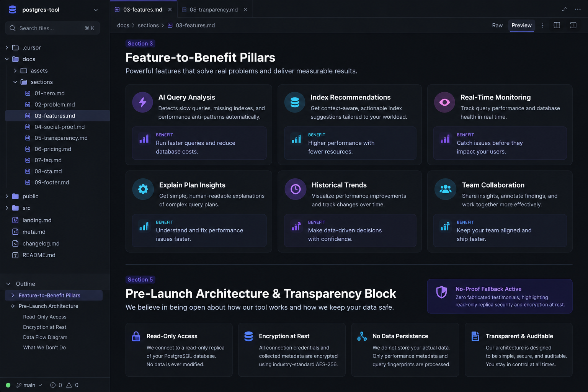Click the Team Collaboration people icon
588x392 pixels.
pos(446,189)
